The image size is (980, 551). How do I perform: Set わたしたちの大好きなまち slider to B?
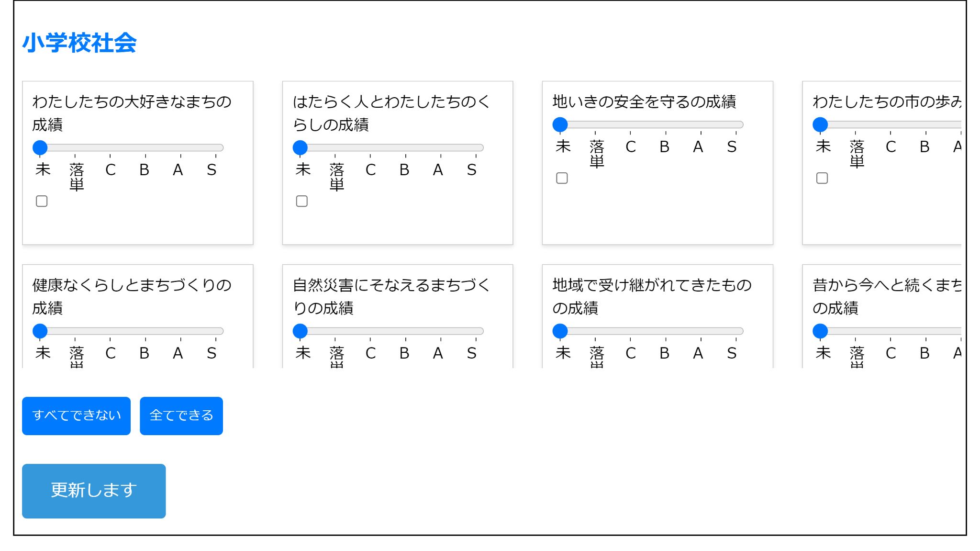(145, 147)
